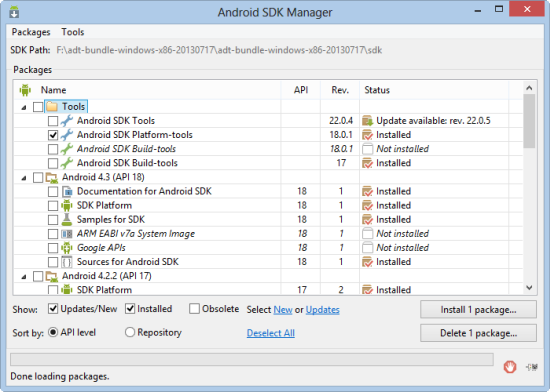Toggle the Updates/New filter checkbox
Screen dimensions: 550x392
(53, 309)
